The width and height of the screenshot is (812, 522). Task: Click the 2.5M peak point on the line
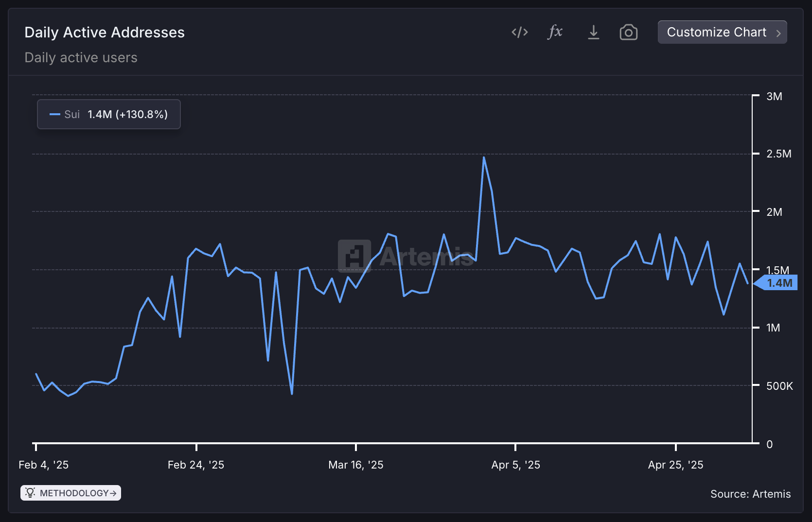tap(484, 157)
